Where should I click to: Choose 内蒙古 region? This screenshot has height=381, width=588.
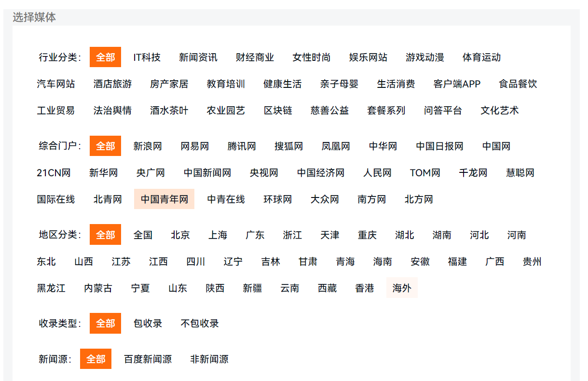click(x=98, y=288)
